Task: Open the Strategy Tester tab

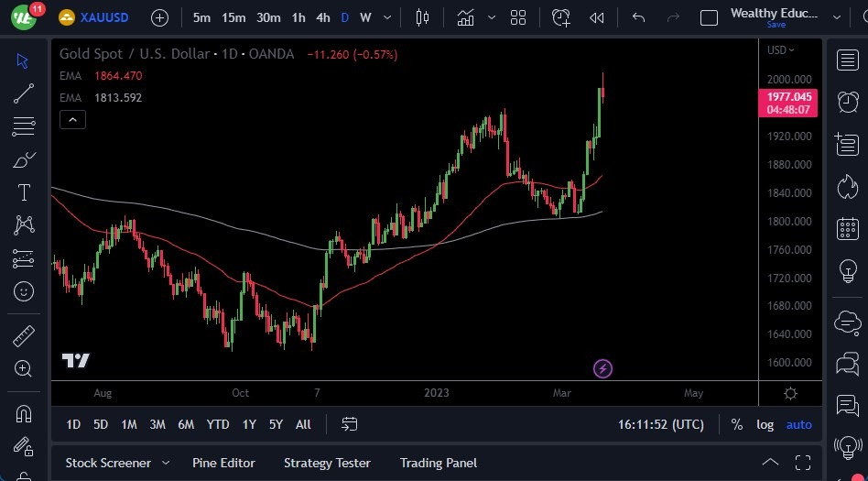Action: pos(327,463)
